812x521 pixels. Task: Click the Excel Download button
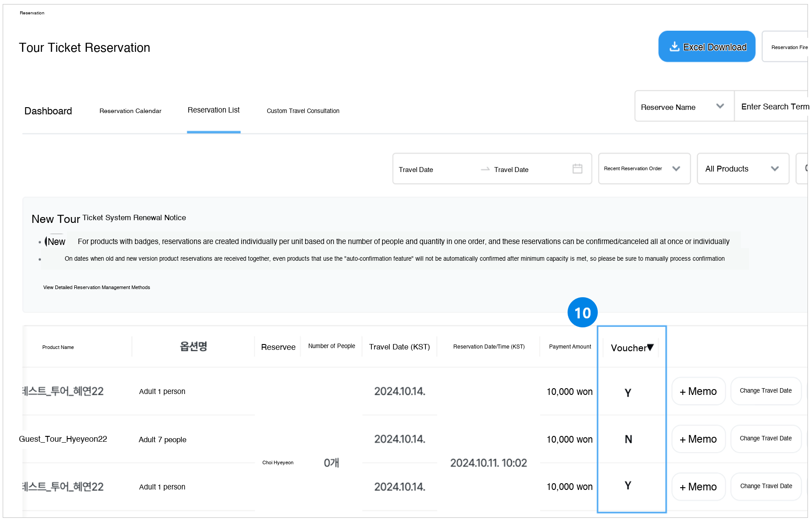click(706, 47)
